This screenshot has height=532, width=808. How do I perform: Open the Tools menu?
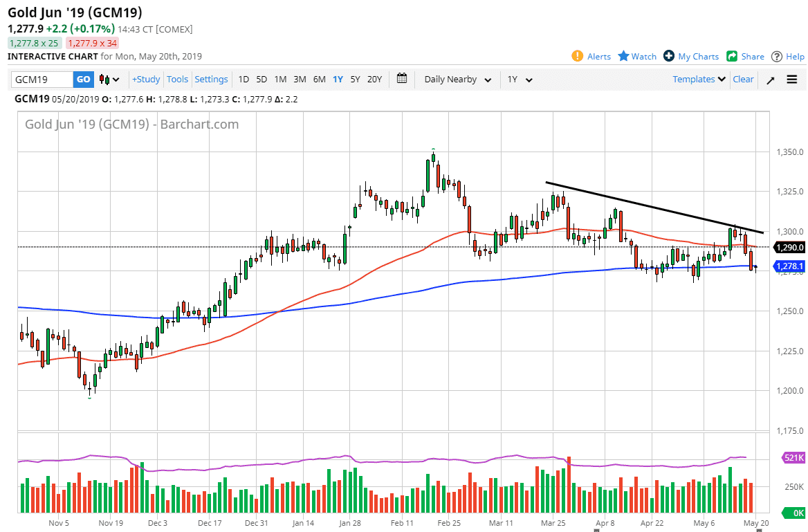[178, 80]
